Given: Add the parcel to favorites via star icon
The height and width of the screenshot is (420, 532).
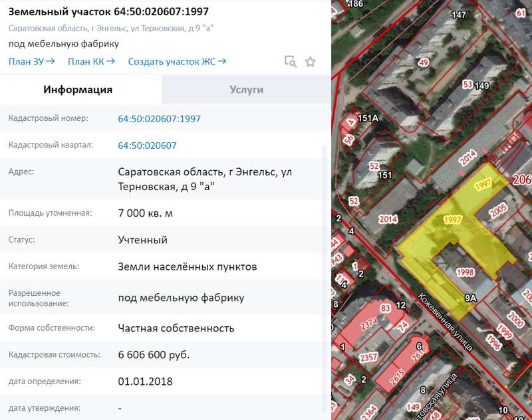Looking at the screenshot, I should [x=310, y=61].
